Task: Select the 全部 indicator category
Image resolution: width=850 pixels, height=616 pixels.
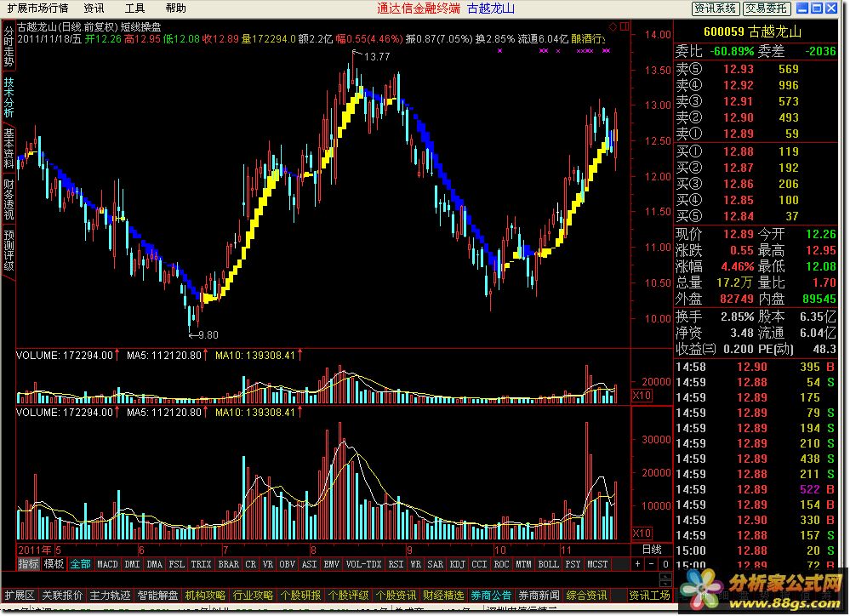Action: (x=80, y=564)
